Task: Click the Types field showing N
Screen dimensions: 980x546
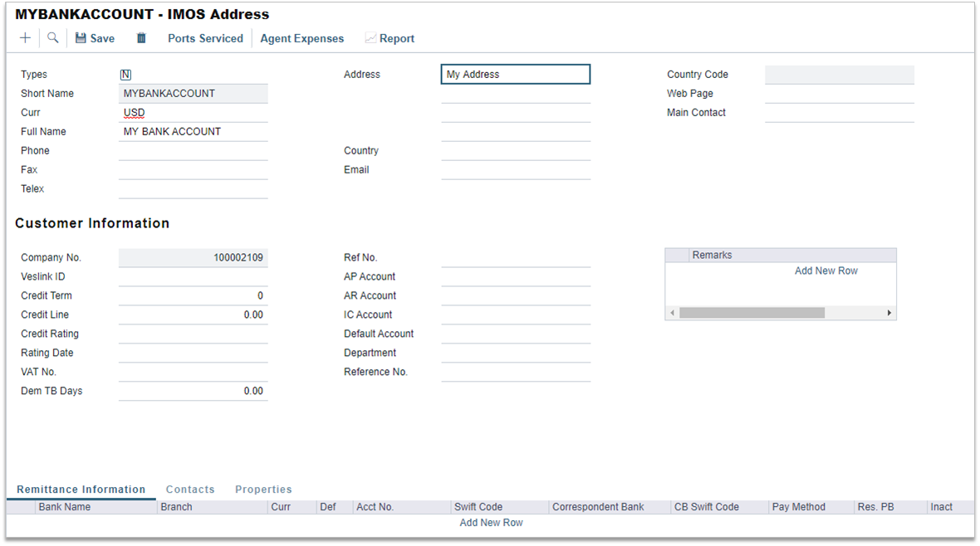Action: 126,75
